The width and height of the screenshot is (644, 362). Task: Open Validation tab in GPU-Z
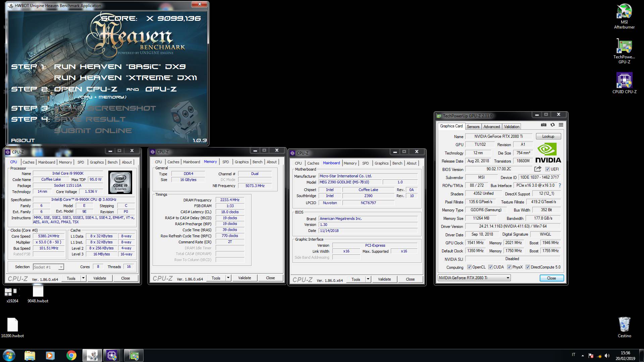[512, 127]
